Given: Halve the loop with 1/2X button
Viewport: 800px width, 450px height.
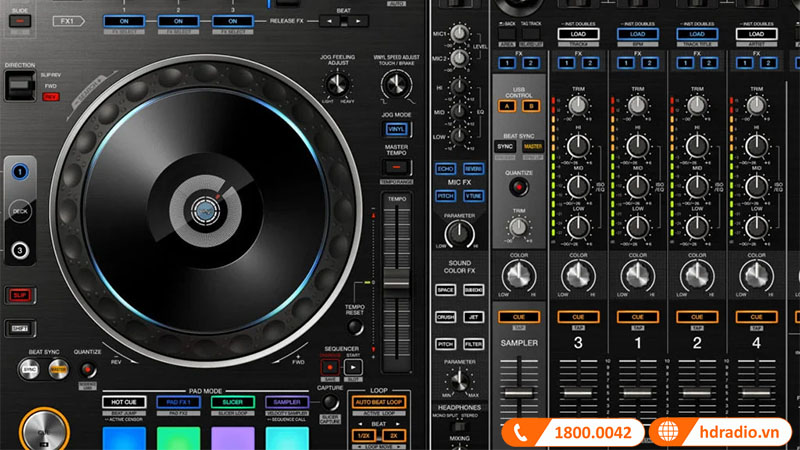Looking at the screenshot, I should 364,435.
